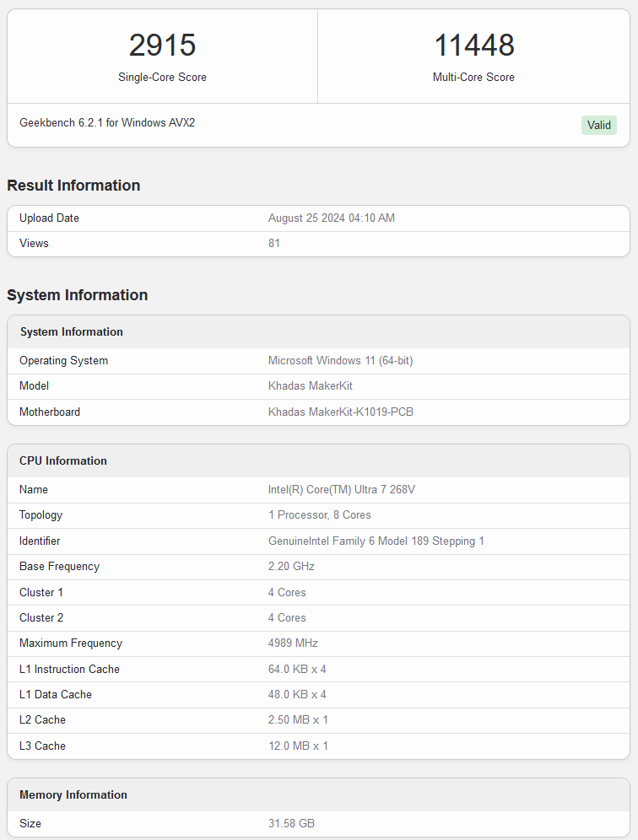Select the L3 Cache 12.0 MB value

pos(298,746)
